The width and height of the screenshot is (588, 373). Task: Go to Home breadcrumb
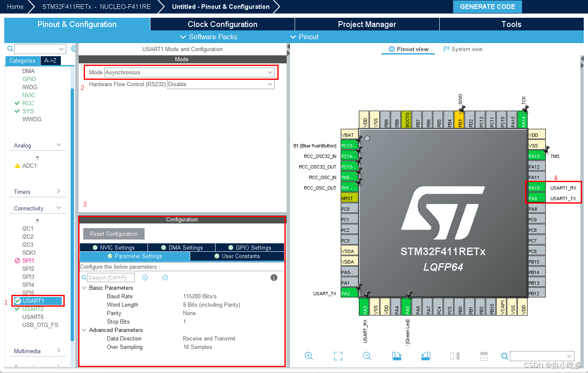point(15,7)
